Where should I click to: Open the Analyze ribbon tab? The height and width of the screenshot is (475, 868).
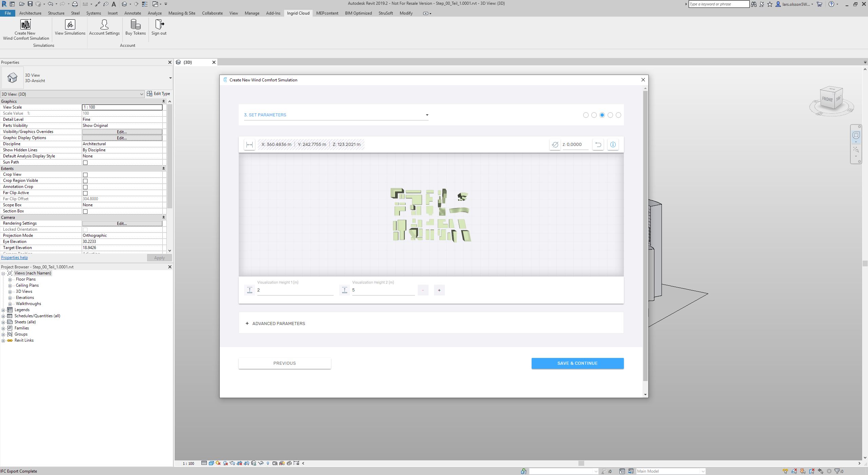click(x=154, y=13)
